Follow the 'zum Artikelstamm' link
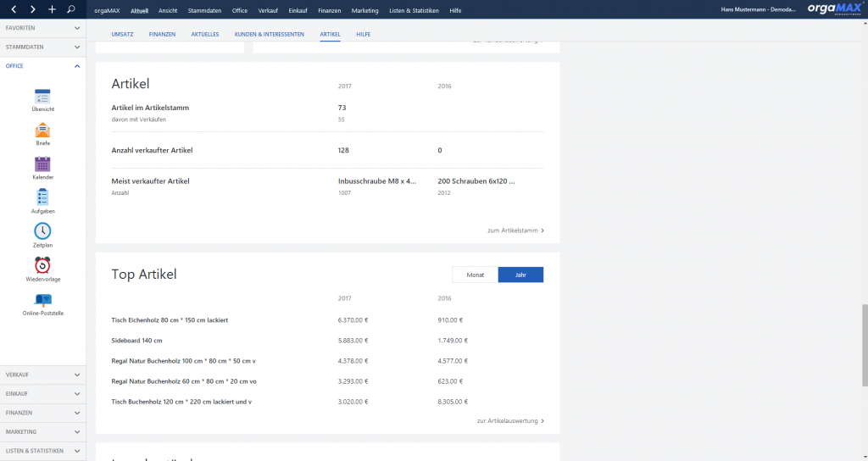The width and height of the screenshot is (868, 461). [515, 230]
